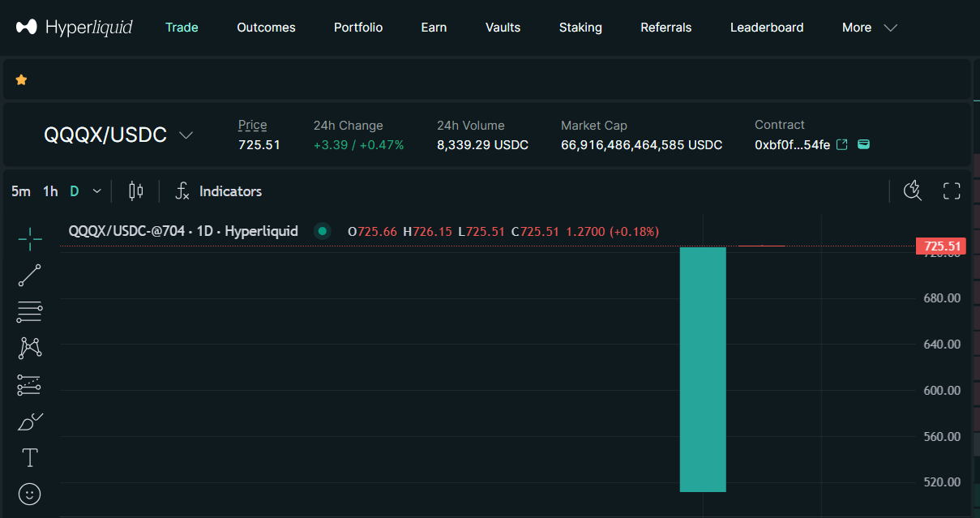Click the contract address 0xbf0f...54fe
The image size is (980, 518).
point(792,145)
